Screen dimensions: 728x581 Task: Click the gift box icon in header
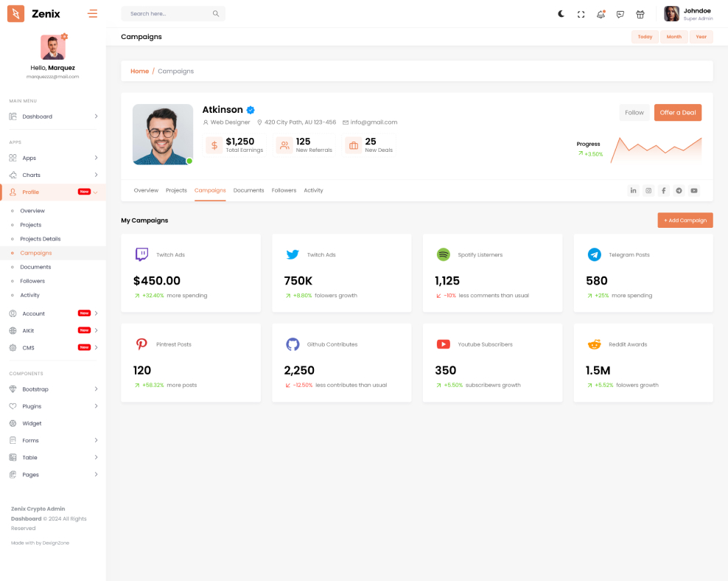(x=640, y=14)
